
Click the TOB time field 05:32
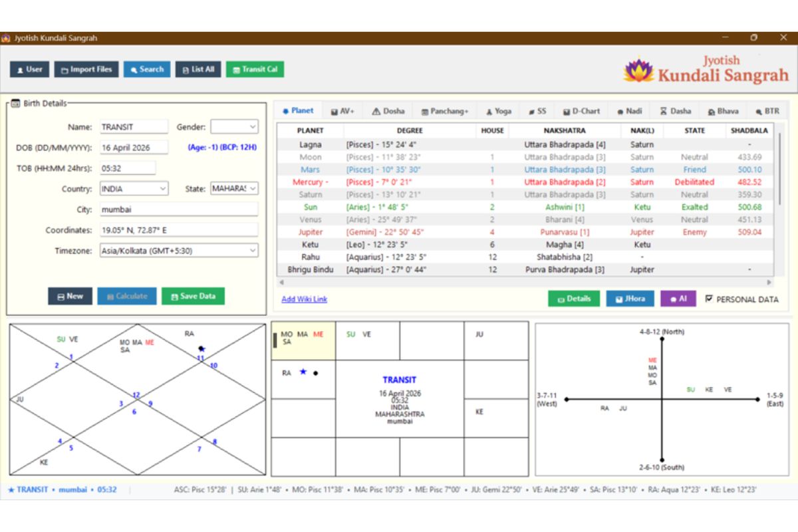(x=128, y=168)
